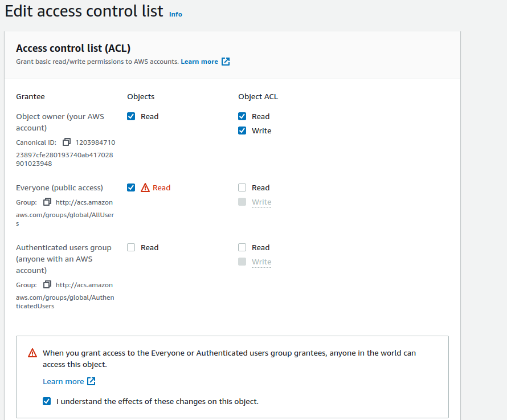Click the external link icon in warning box

coord(91,381)
